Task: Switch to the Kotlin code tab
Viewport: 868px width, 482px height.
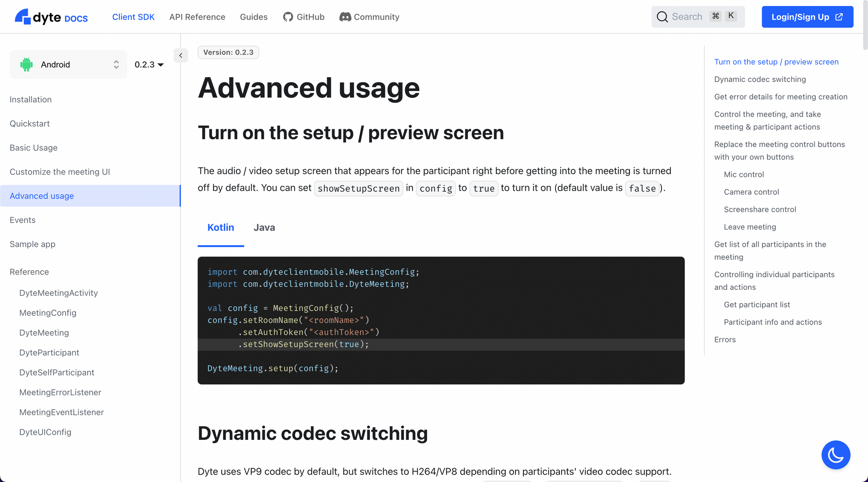Action: click(x=220, y=228)
